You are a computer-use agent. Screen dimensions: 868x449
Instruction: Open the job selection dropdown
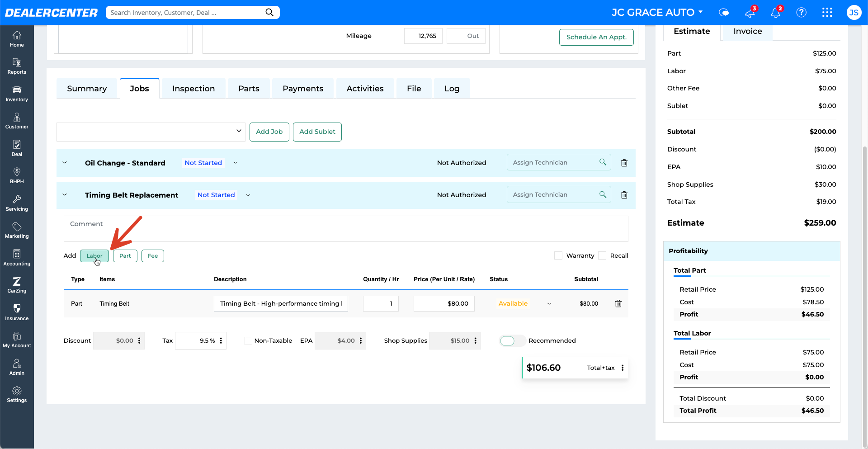pos(151,132)
